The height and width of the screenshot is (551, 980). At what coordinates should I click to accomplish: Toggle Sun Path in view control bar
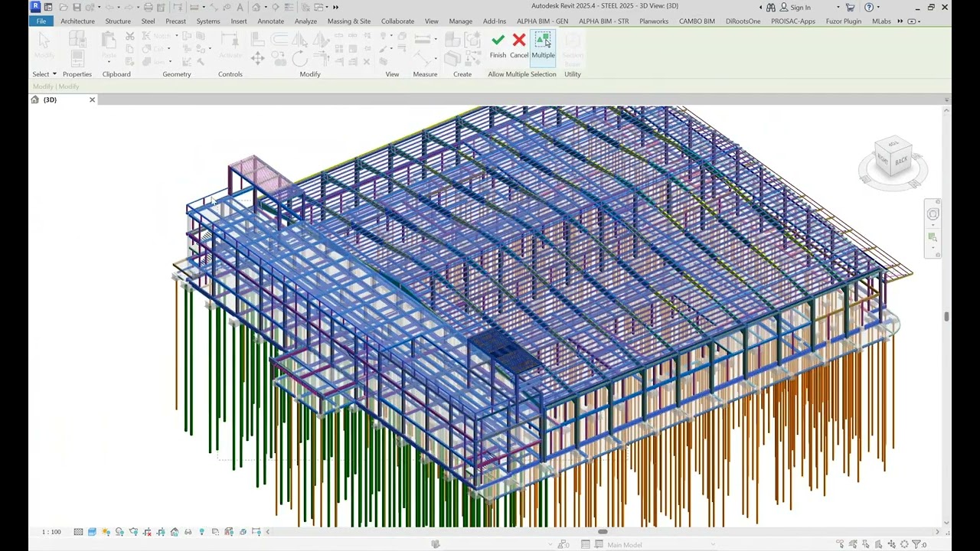(x=106, y=532)
